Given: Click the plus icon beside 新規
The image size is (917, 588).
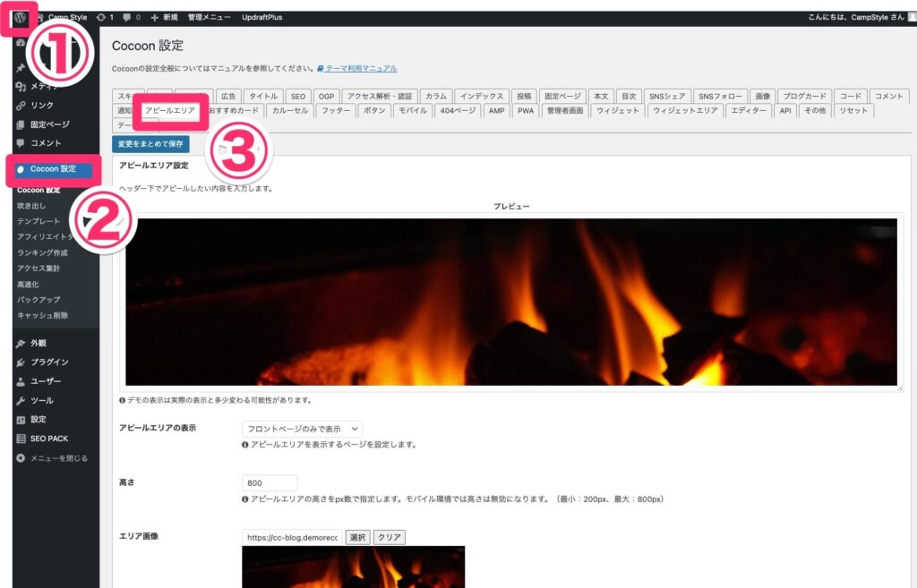Looking at the screenshot, I should click(x=154, y=18).
